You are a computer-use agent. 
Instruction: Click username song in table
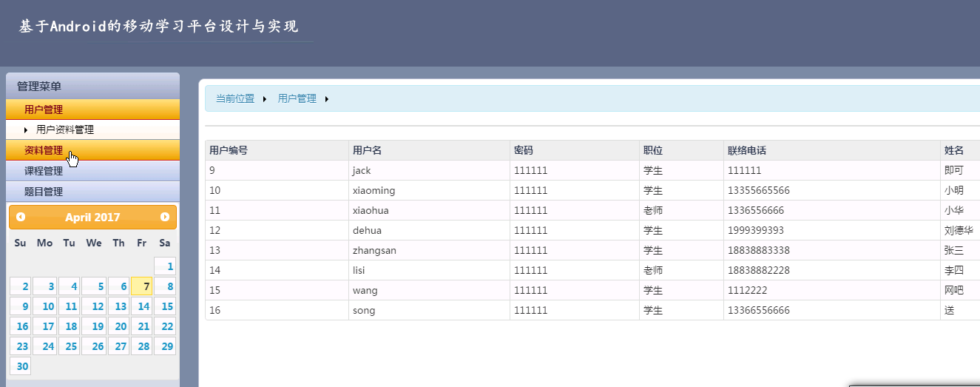pyautogui.click(x=364, y=310)
